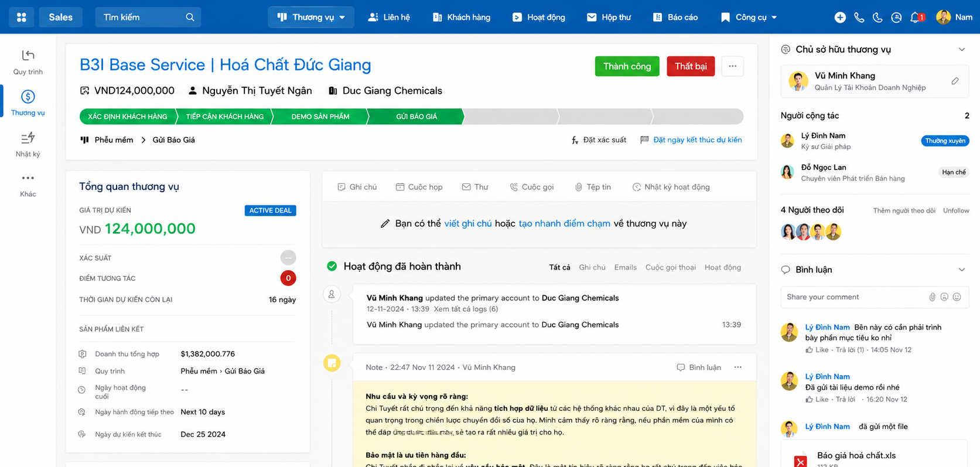The width and height of the screenshot is (980, 467).
Task: Click the viết ghi chú link
Action: coord(468,224)
